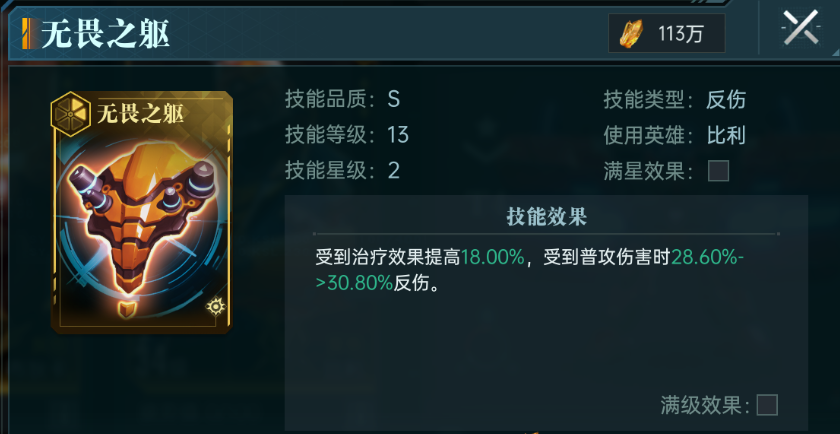Image resolution: width=840 pixels, height=434 pixels.
Task: Click the 技能类型 反伤 value
Action: point(726,100)
